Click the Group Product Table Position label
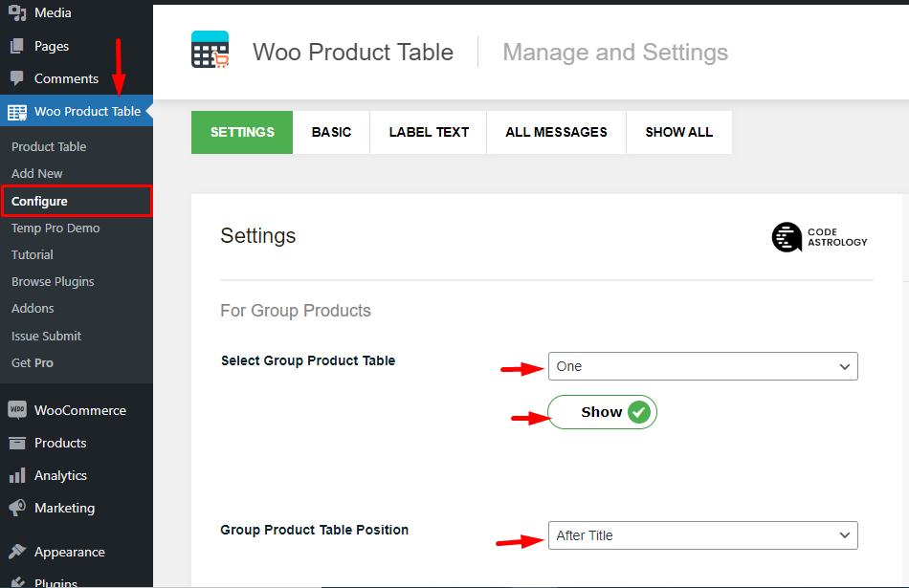Screen dimensions: 909x588 point(314,530)
